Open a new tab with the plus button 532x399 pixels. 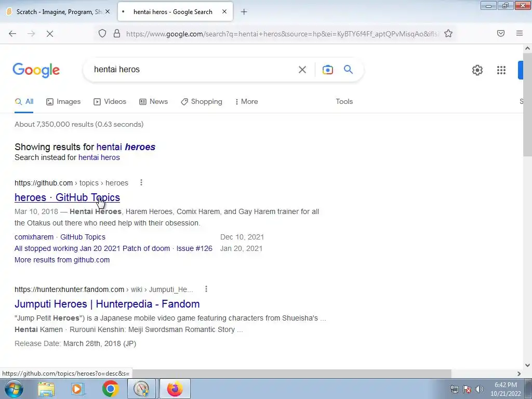tap(244, 12)
